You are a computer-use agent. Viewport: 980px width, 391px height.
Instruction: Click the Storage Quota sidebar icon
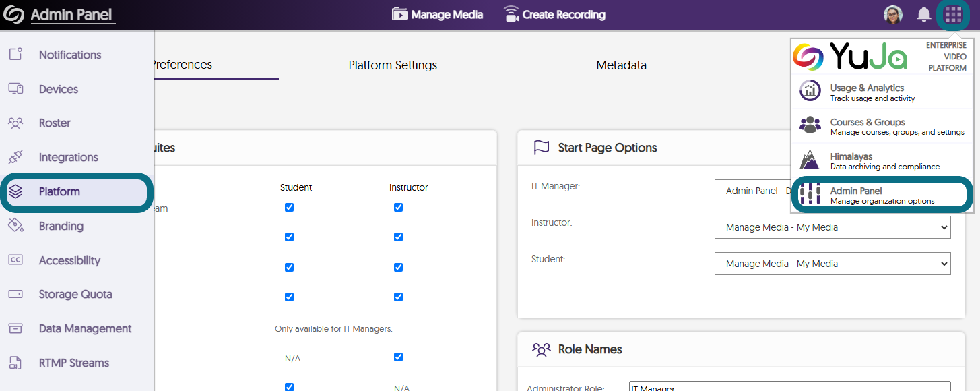click(15, 294)
